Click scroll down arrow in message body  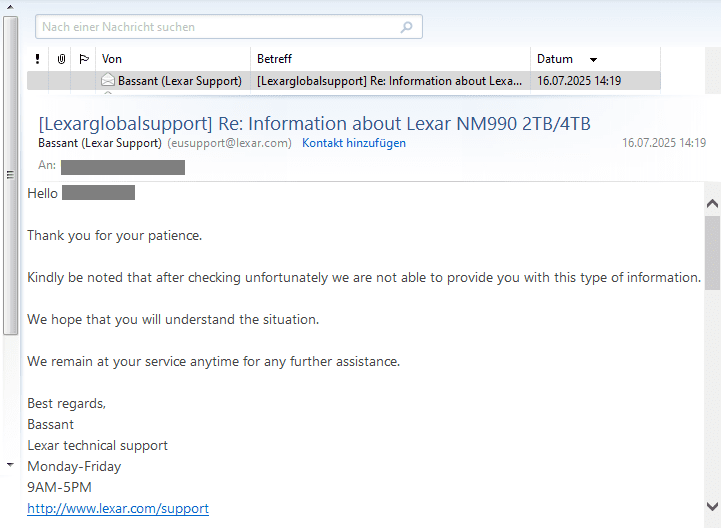click(712, 506)
